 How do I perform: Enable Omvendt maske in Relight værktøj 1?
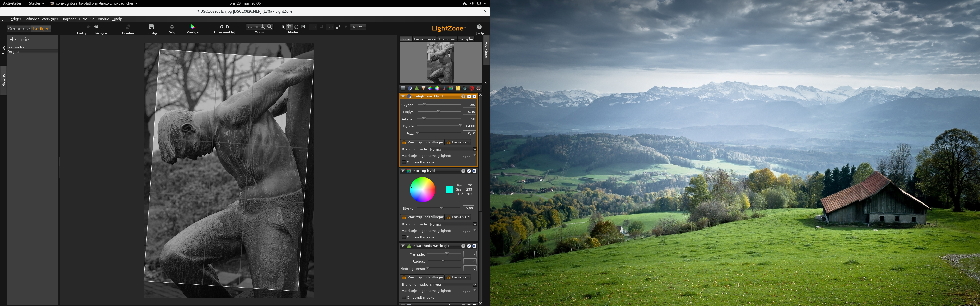click(x=404, y=162)
